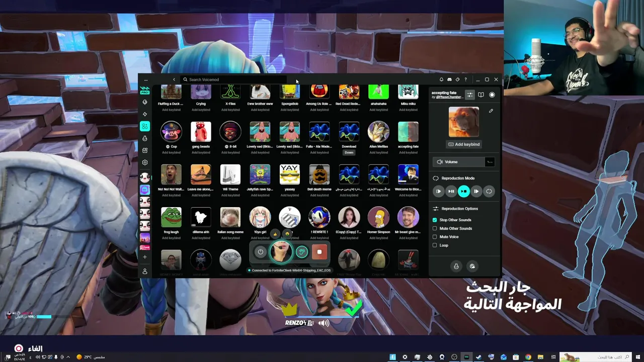
Task: Select the highlighted play/stop reproduction mode
Action: point(463,191)
